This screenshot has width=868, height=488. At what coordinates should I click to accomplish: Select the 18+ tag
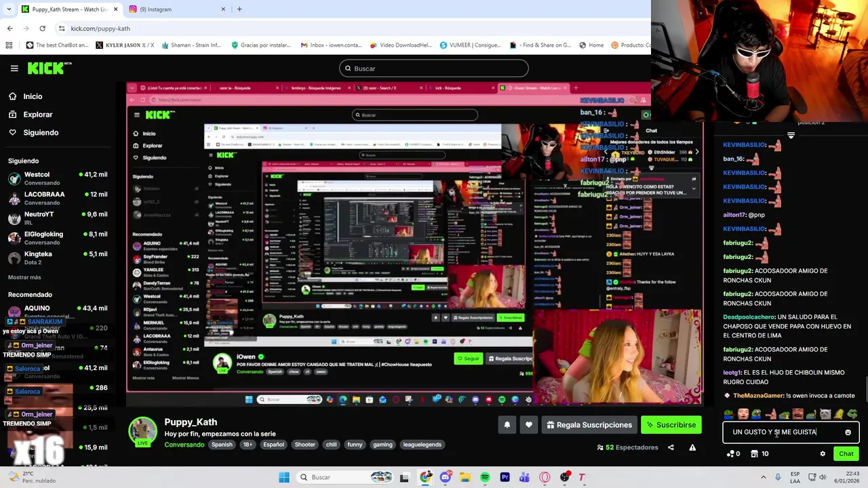point(248,445)
